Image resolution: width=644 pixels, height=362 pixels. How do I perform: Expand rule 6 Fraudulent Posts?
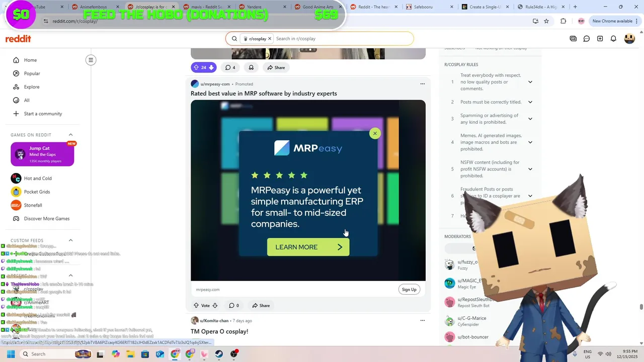[x=530, y=196]
